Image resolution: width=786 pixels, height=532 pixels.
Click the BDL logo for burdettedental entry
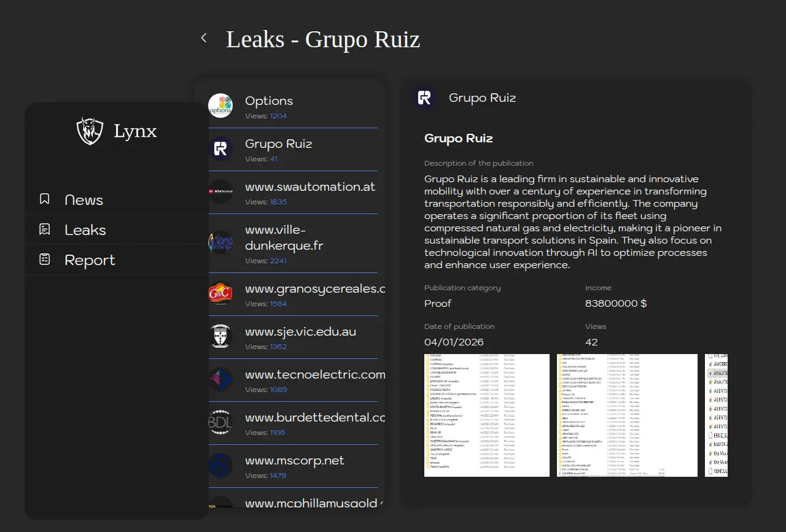point(220,422)
